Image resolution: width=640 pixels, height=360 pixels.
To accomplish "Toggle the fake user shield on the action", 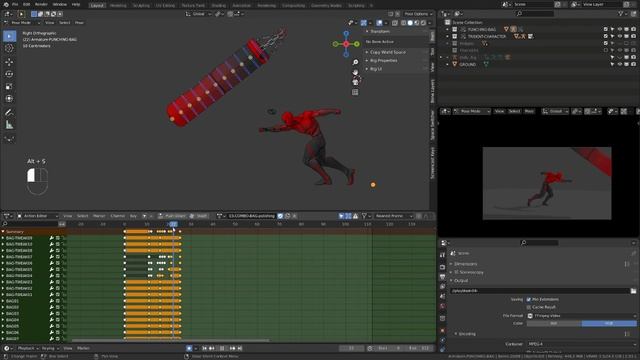I will coord(280,216).
